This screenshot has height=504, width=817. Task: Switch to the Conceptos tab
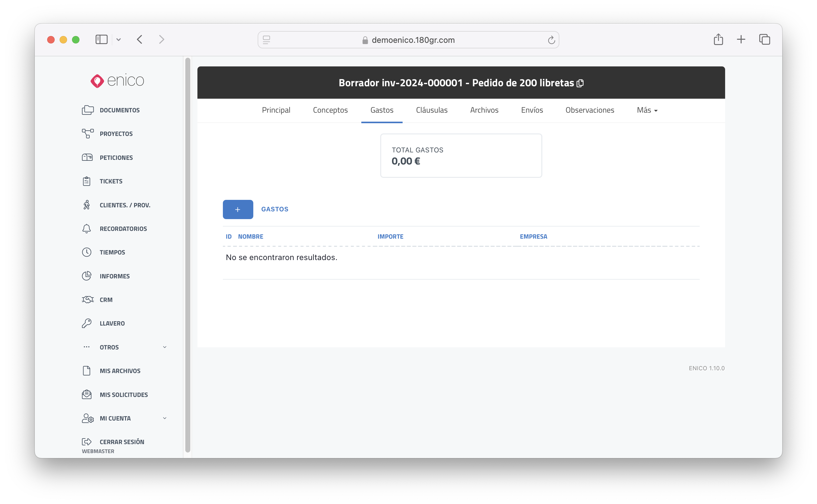tap(330, 110)
